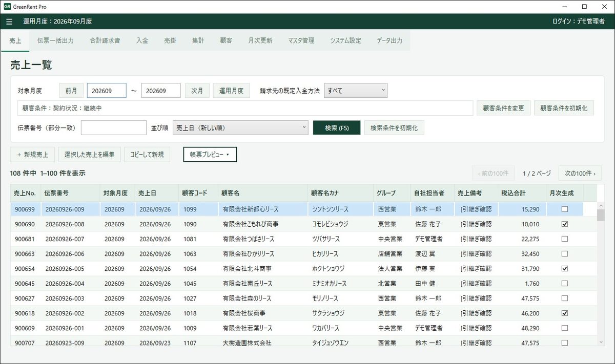
Task: Open the 帳票プレビュー dropdown menu
Action: pos(210,155)
